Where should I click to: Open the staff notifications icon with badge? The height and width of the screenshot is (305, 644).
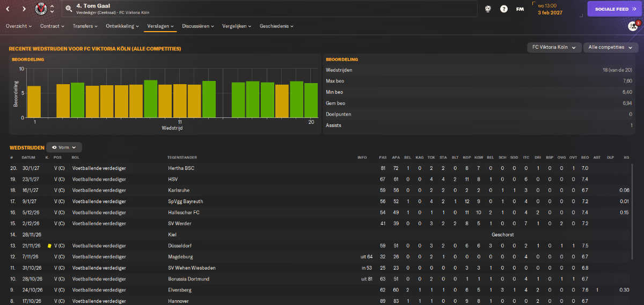coord(633,26)
